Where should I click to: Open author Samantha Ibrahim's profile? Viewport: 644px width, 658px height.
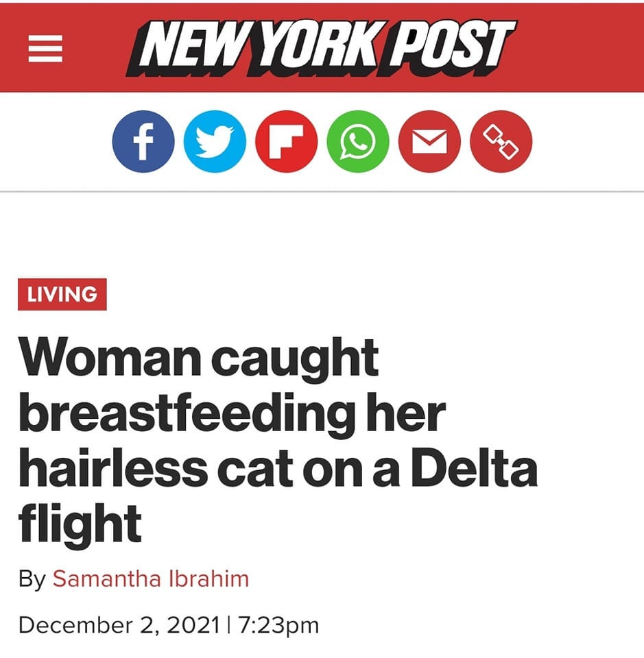click(x=152, y=578)
